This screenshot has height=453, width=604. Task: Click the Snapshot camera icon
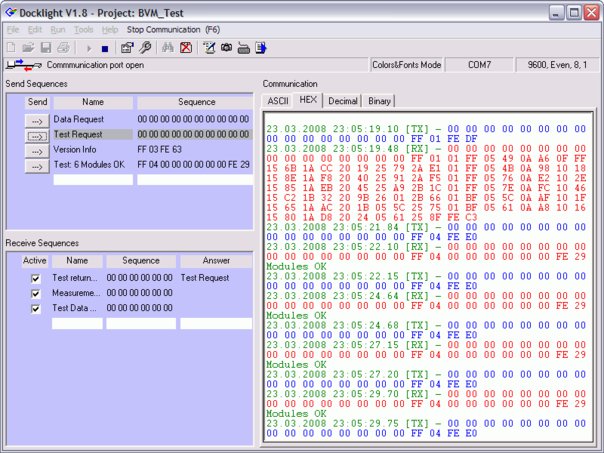click(226, 48)
